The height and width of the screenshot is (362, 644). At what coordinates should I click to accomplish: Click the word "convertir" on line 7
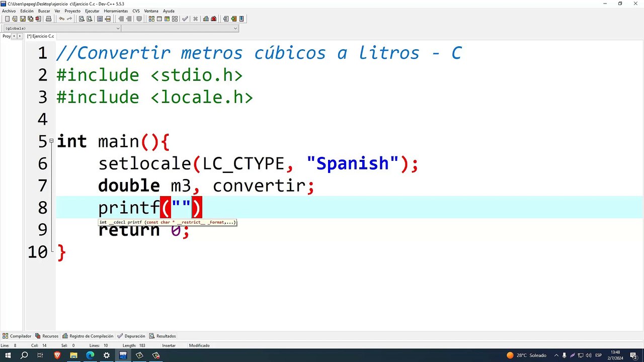tap(259, 186)
